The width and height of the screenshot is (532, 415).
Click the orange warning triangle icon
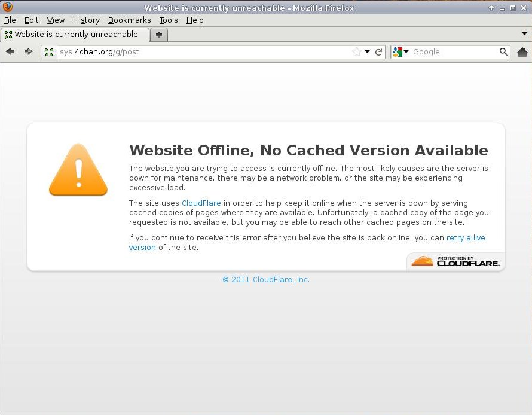tap(78, 170)
